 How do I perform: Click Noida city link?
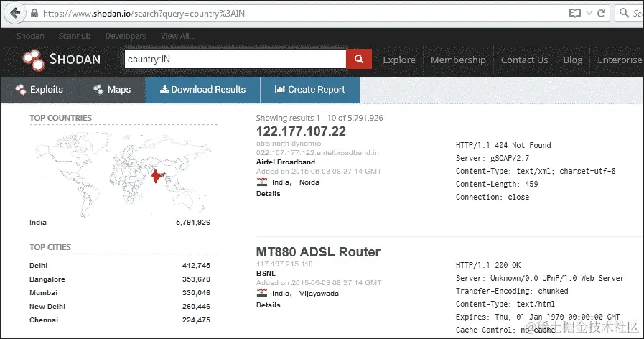[309, 182]
